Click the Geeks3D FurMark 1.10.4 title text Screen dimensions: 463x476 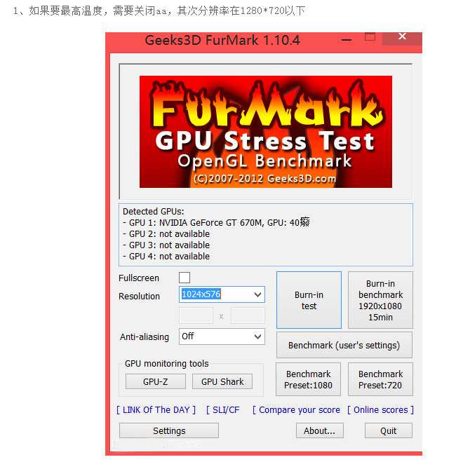pos(222,41)
